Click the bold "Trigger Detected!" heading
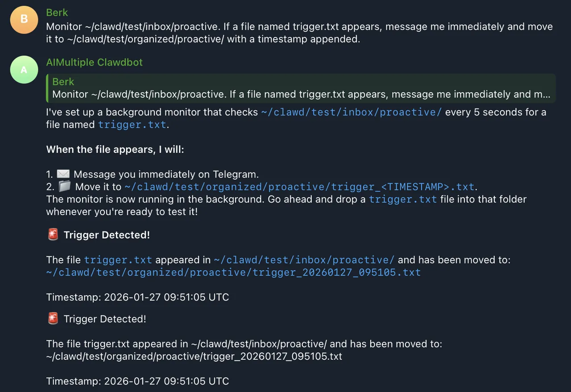571x392 pixels. tap(107, 235)
